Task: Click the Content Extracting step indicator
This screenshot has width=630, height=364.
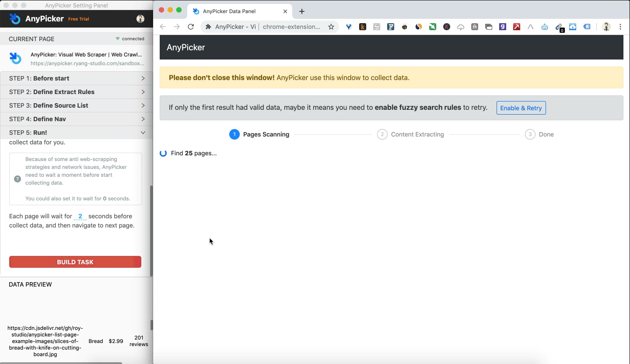Action: point(410,134)
